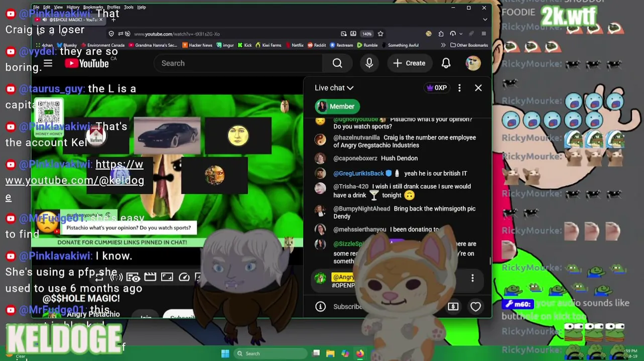644x361 pixels.
Task: Click the YouTube search magnifier button
Action: (x=337, y=63)
